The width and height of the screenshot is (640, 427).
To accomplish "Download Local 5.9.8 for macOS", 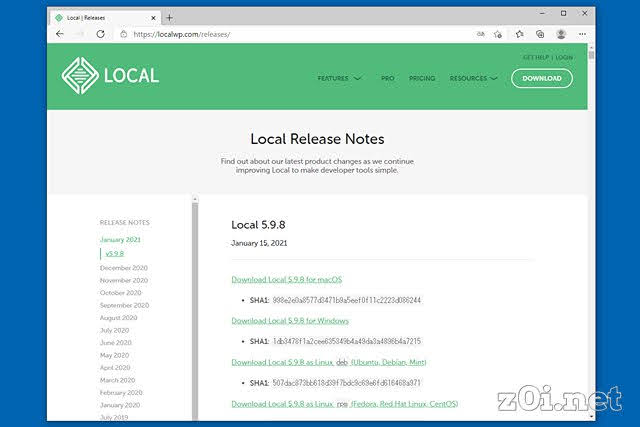I will click(x=287, y=279).
